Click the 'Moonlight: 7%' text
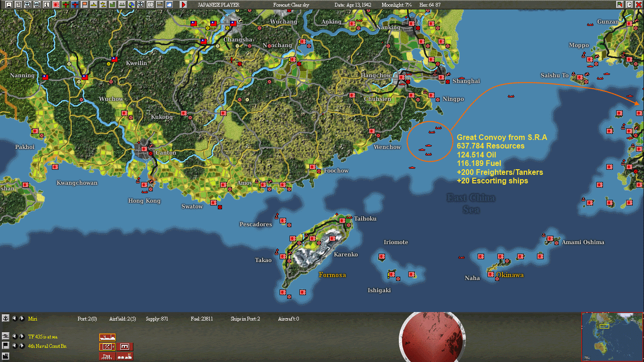The height and width of the screenshot is (362, 644). coord(396,5)
